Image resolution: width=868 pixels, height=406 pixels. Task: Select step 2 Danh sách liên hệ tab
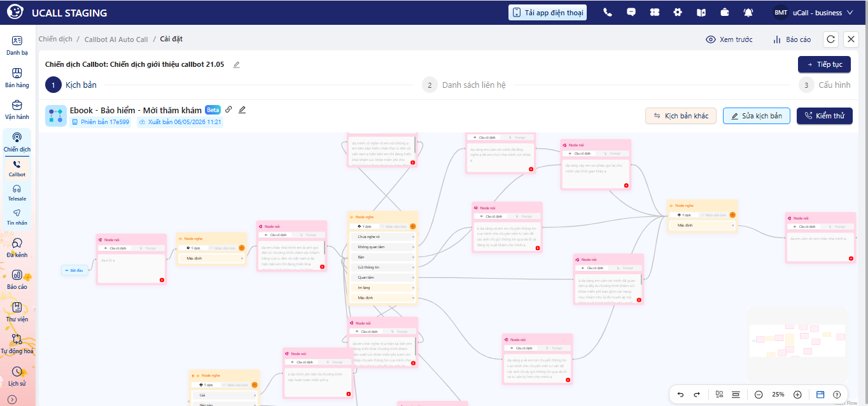(464, 85)
